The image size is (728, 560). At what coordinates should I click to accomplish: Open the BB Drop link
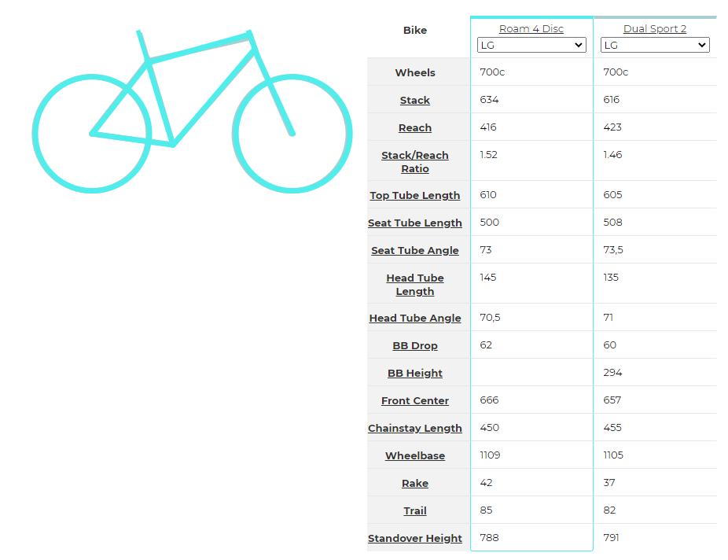point(415,345)
